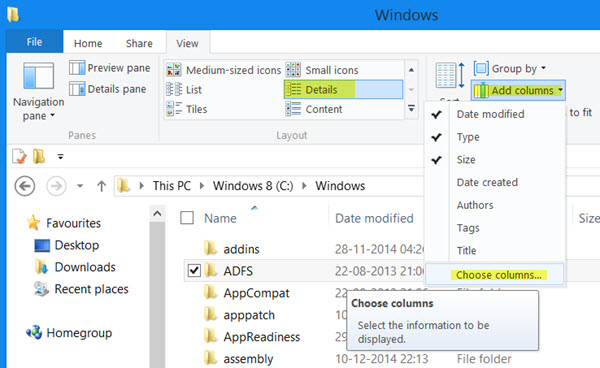Open the recent locations dropdown arrow
Screen dimensions: 600x368
point(80,186)
